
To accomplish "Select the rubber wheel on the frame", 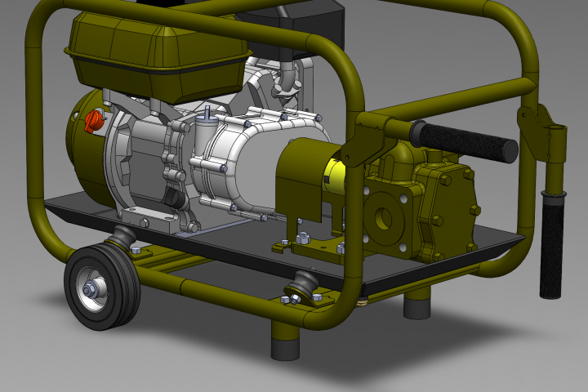I will 101,287.
